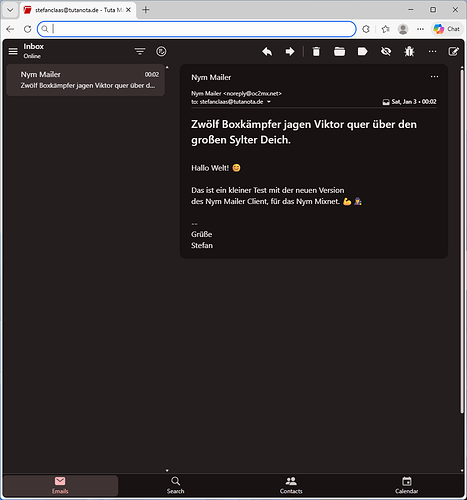467x500 pixels.
Task: Open a new browser tab
Action: click(146, 10)
